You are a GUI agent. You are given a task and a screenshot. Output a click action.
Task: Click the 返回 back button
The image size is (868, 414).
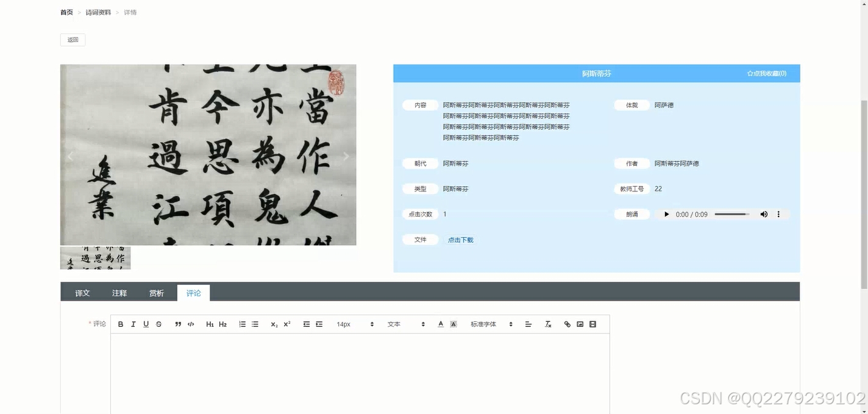[73, 39]
